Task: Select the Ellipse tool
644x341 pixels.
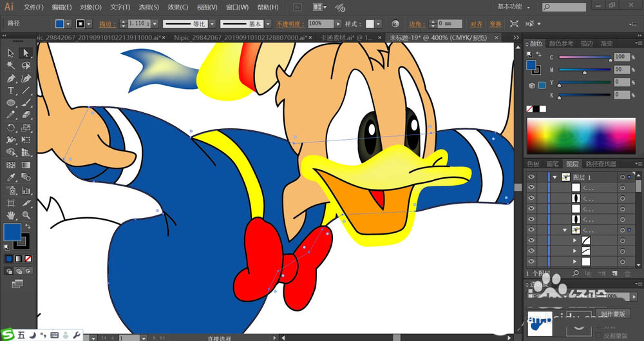Action: (11, 102)
